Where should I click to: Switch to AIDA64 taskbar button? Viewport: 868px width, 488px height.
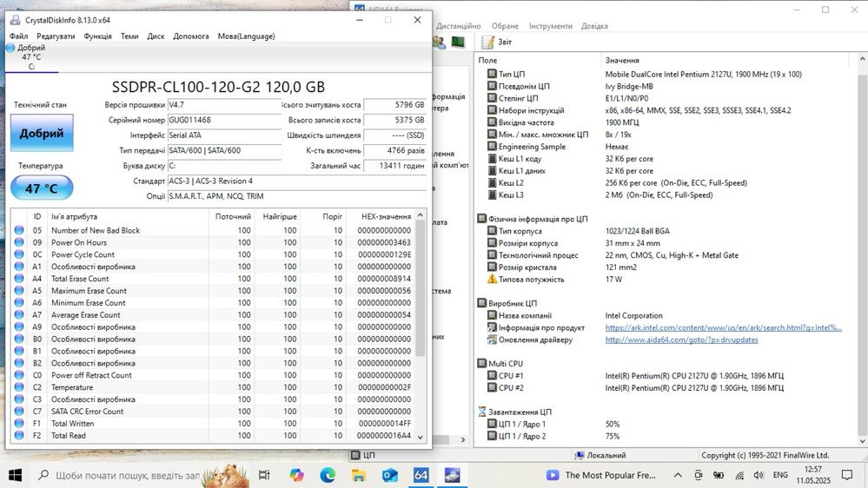pyautogui.click(x=421, y=475)
